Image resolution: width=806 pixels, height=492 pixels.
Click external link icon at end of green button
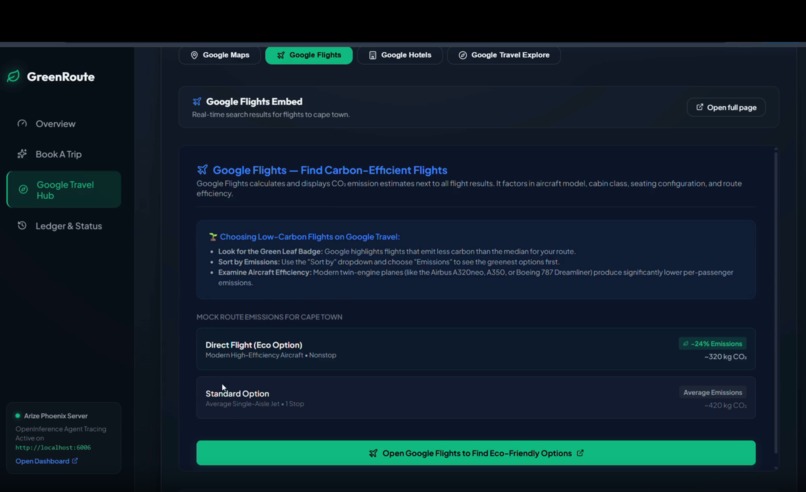point(580,453)
